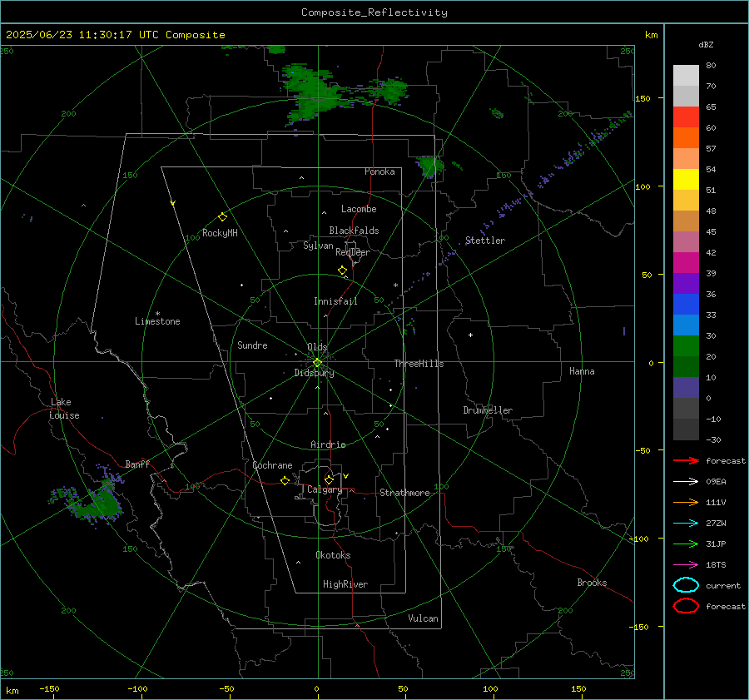Click the green 31JP arrow icon

(686, 544)
